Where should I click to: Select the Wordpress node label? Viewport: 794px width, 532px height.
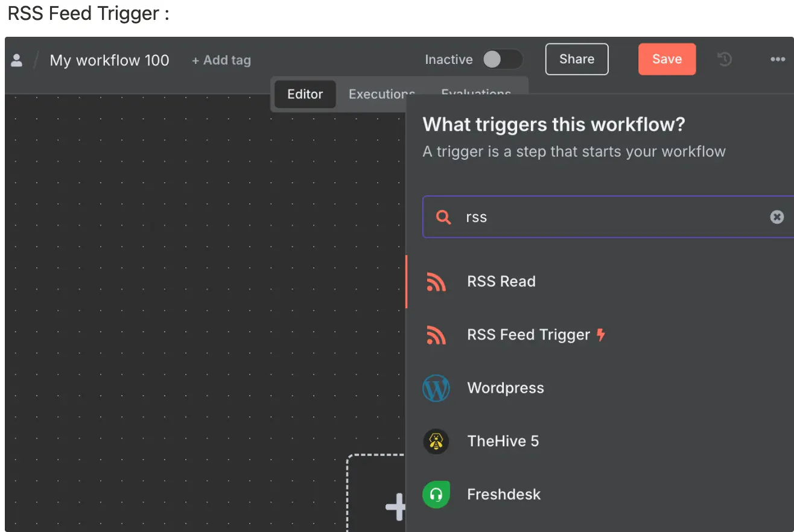[x=506, y=388]
